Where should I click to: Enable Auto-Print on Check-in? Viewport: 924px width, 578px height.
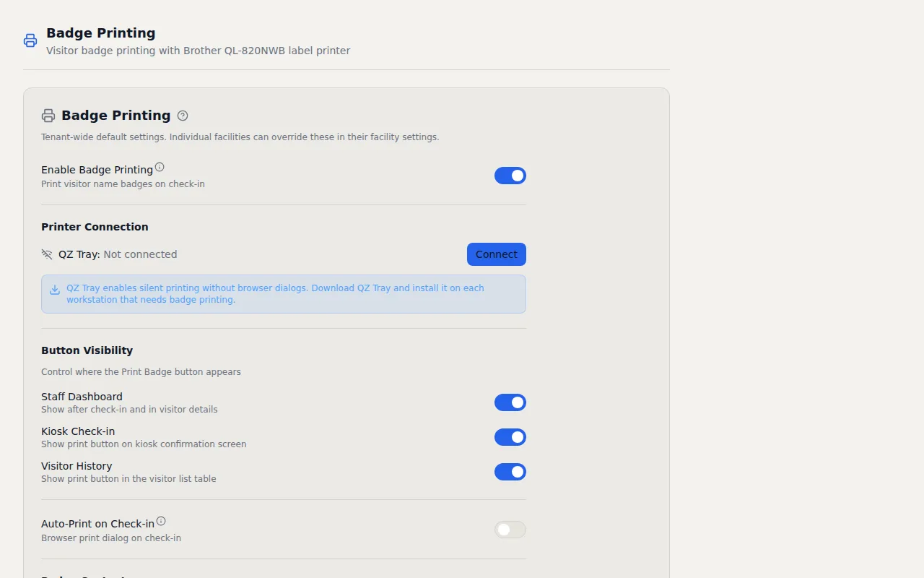coord(510,530)
